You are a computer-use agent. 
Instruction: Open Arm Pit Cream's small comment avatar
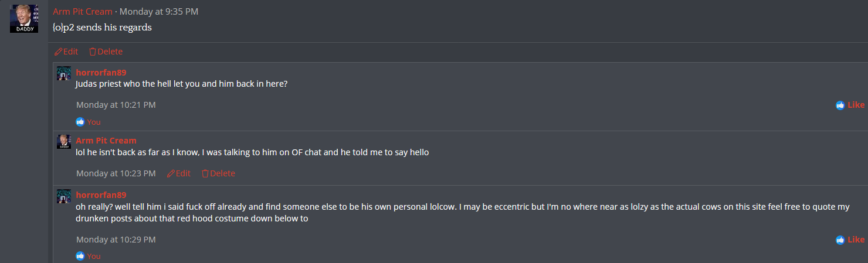(x=64, y=141)
